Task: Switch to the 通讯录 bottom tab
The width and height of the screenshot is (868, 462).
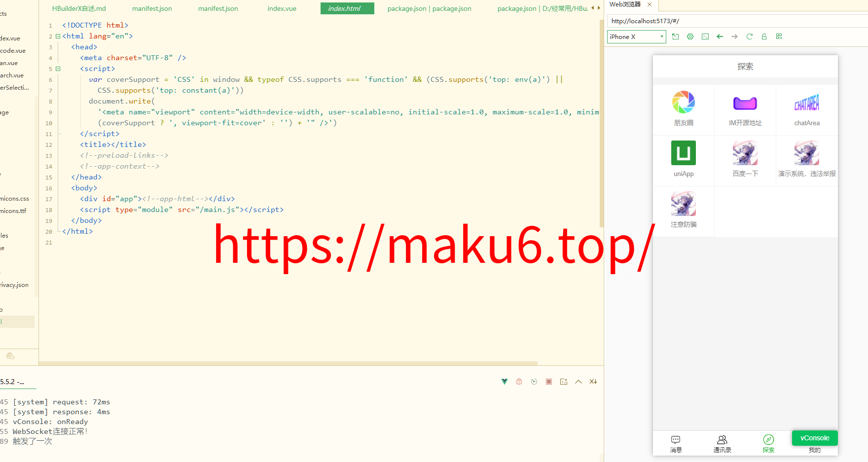Action: (722, 444)
